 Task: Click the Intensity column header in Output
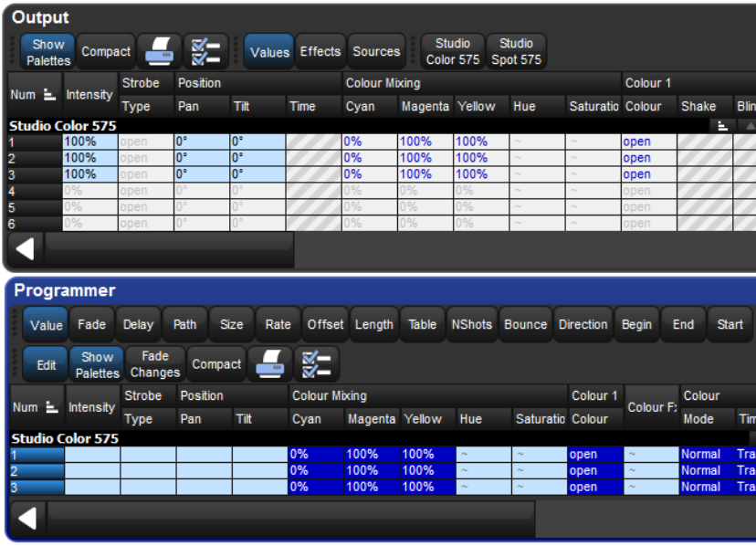click(x=89, y=95)
